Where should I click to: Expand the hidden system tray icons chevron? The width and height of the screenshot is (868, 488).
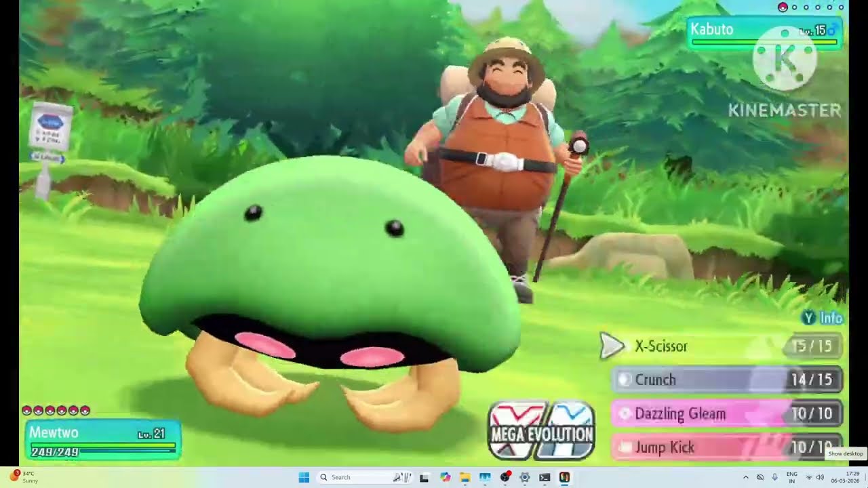pos(746,477)
